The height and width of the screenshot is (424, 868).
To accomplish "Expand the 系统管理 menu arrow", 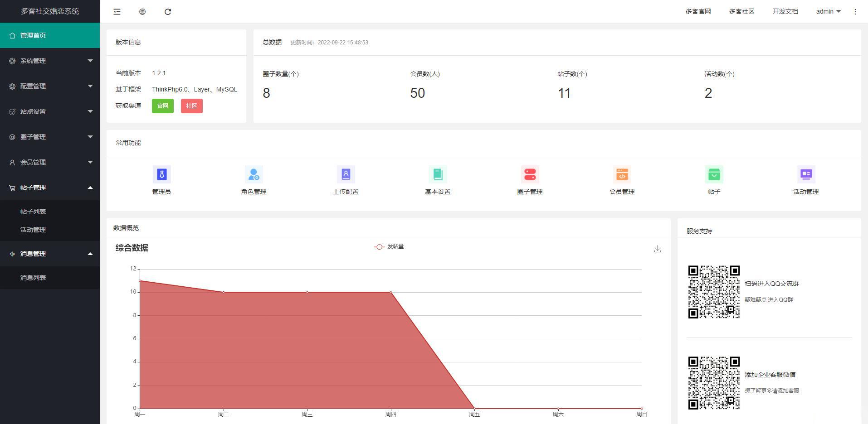I will (90, 61).
